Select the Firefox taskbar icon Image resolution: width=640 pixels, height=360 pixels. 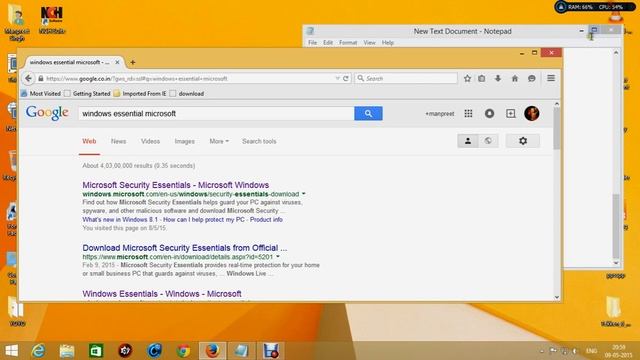pos(212,351)
